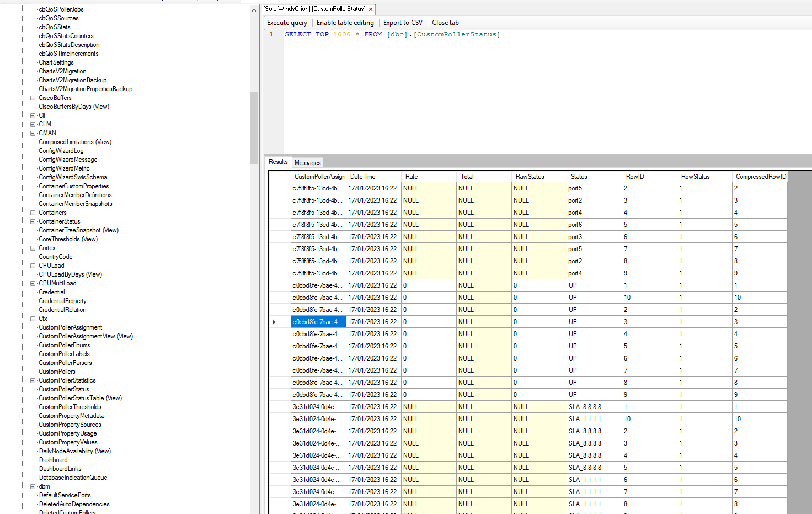
Task: Expand the CiscoBuffers tree node
Action: click(33, 98)
